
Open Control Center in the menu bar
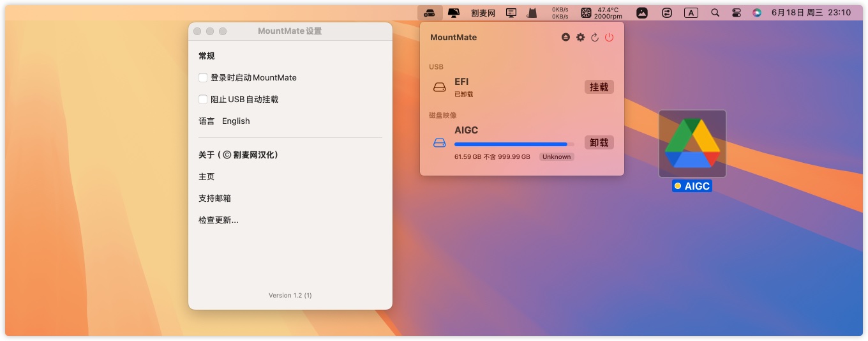coord(737,13)
